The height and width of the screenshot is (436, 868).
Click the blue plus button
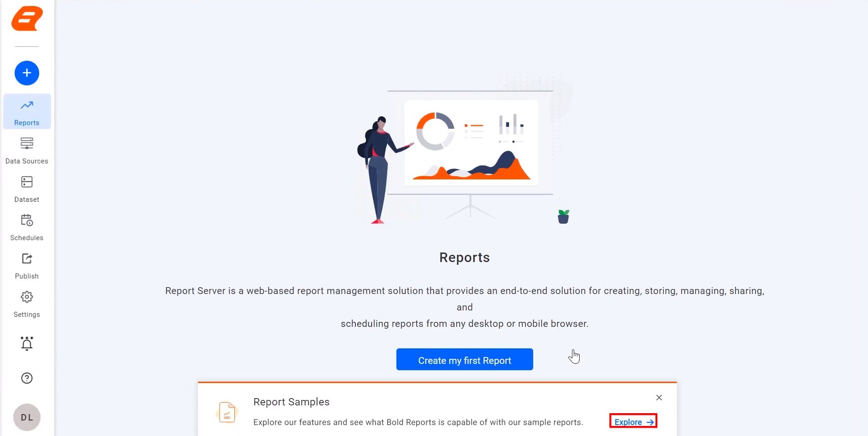tap(26, 73)
